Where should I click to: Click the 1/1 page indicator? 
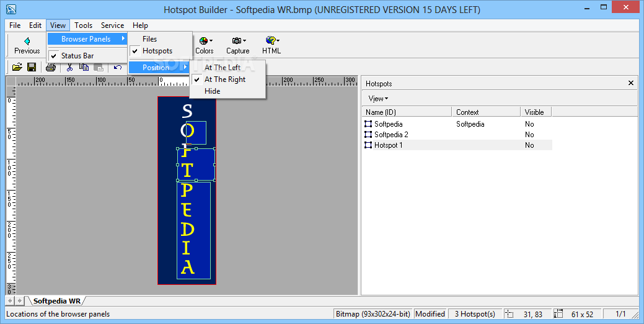[620, 314]
